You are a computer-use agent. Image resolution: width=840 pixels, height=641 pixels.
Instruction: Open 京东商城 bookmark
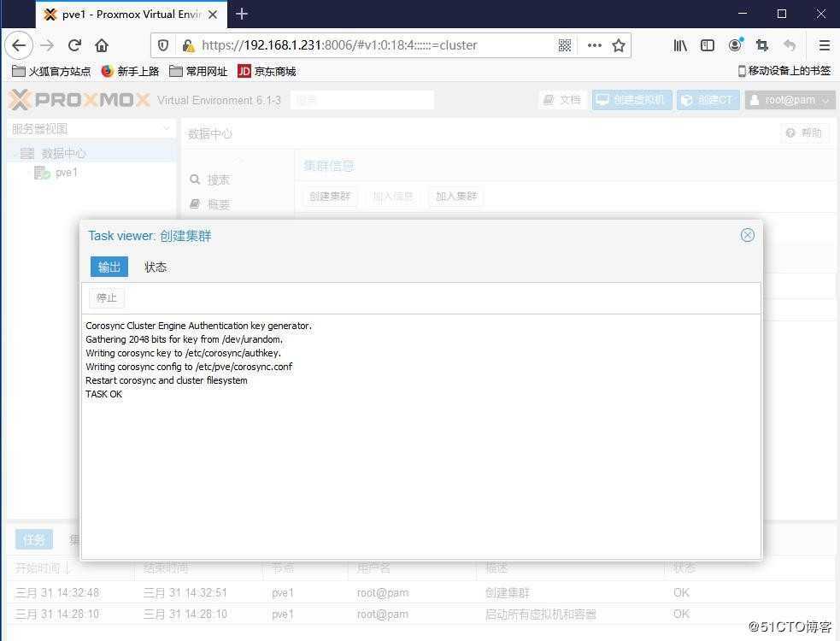click(267, 71)
